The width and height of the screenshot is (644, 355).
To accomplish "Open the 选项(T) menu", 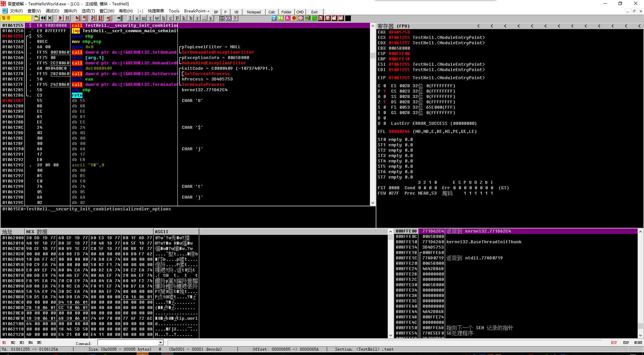I will pos(88,11).
